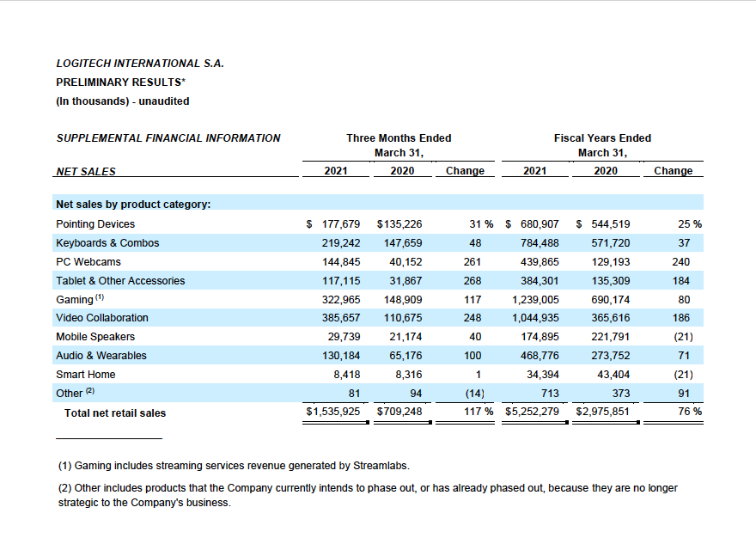Click the value 1,044,935
This screenshot has height=544, width=756.
(535, 318)
